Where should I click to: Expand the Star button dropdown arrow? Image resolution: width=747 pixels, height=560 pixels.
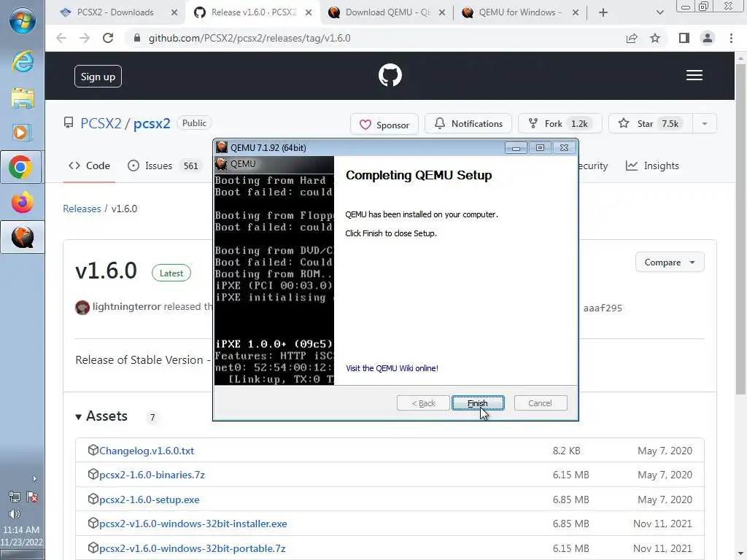(705, 124)
